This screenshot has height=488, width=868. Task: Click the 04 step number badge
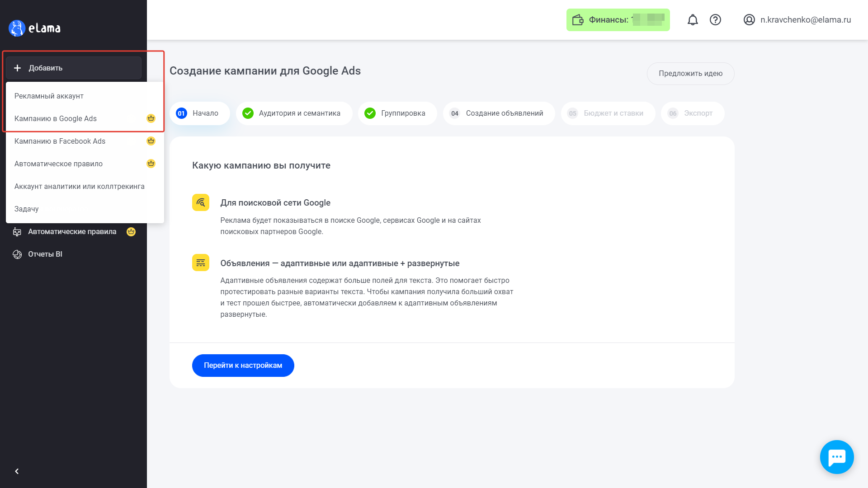click(455, 113)
